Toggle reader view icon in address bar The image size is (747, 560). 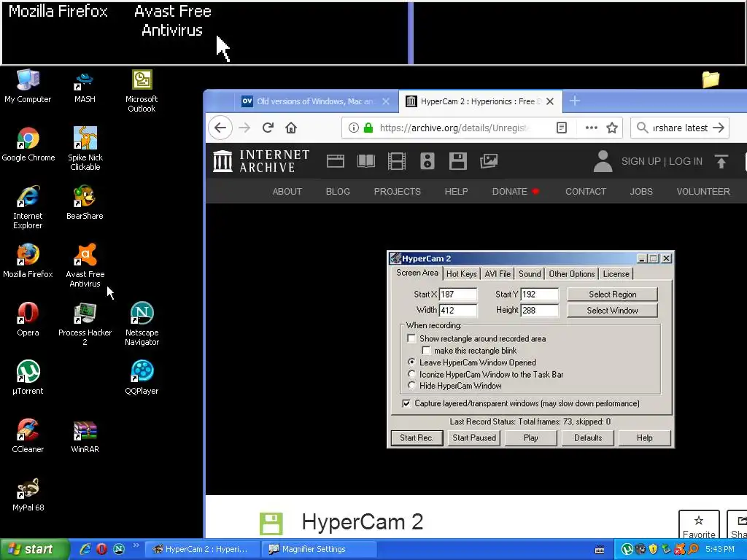click(562, 128)
